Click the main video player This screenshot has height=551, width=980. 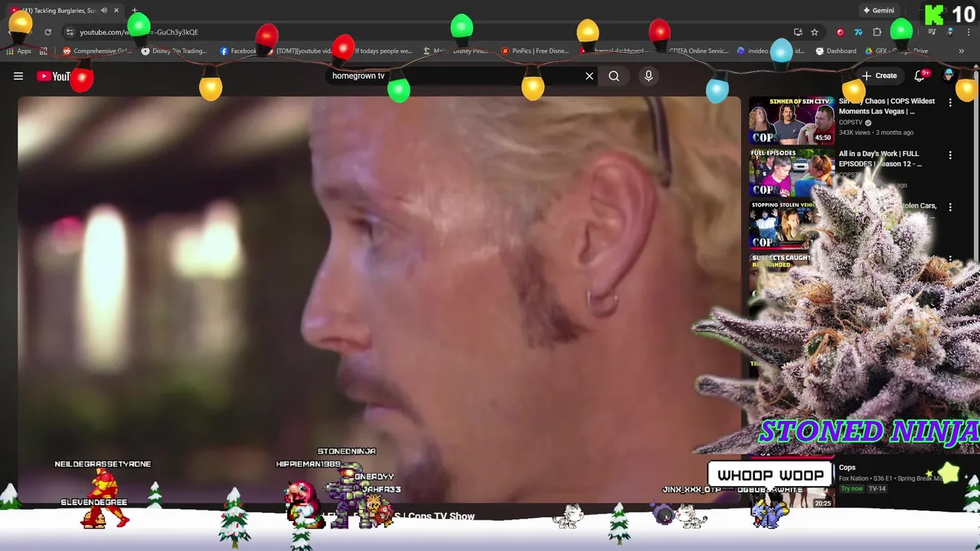click(379, 298)
